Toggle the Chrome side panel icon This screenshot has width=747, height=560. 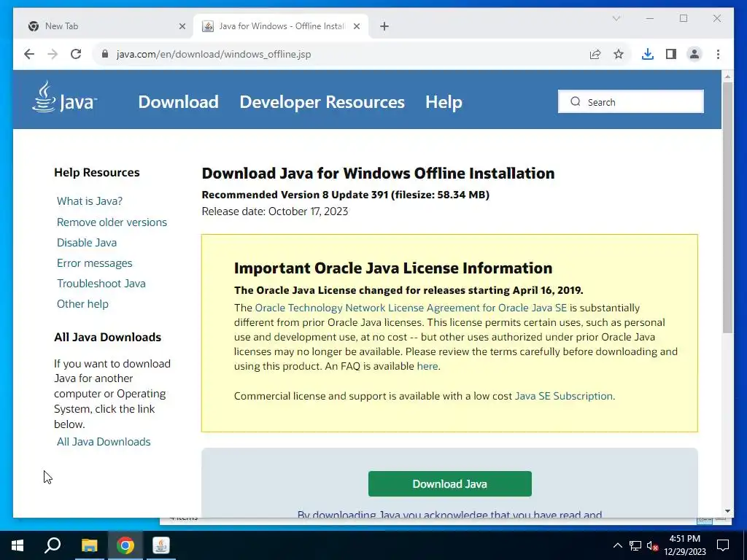671,54
